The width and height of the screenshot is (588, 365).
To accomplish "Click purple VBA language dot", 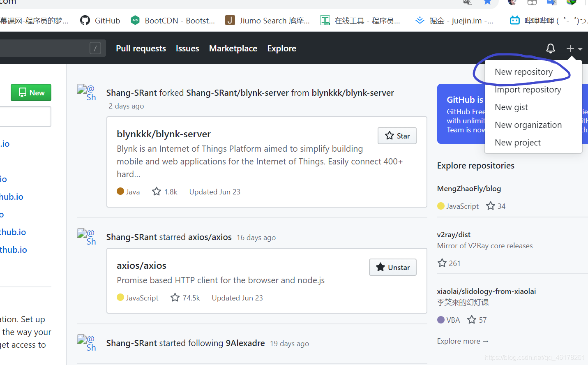I will pyautogui.click(x=441, y=319).
